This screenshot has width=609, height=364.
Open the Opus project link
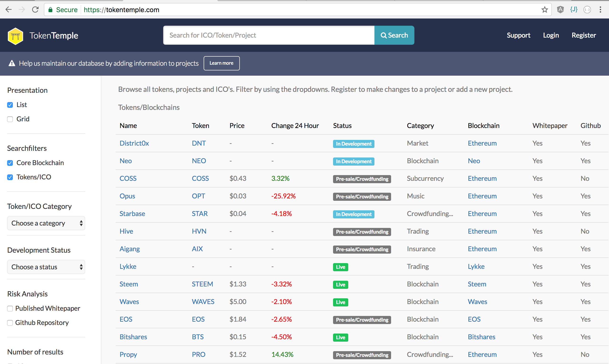(x=127, y=196)
